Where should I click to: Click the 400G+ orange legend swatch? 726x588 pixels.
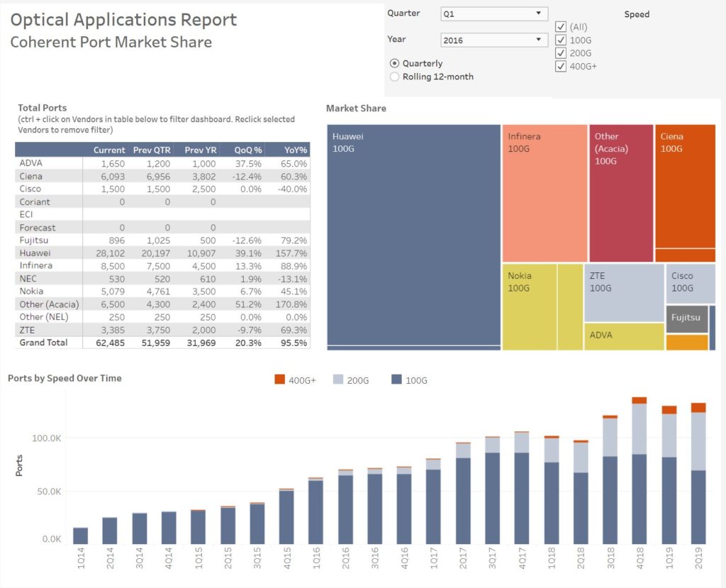(x=279, y=379)
